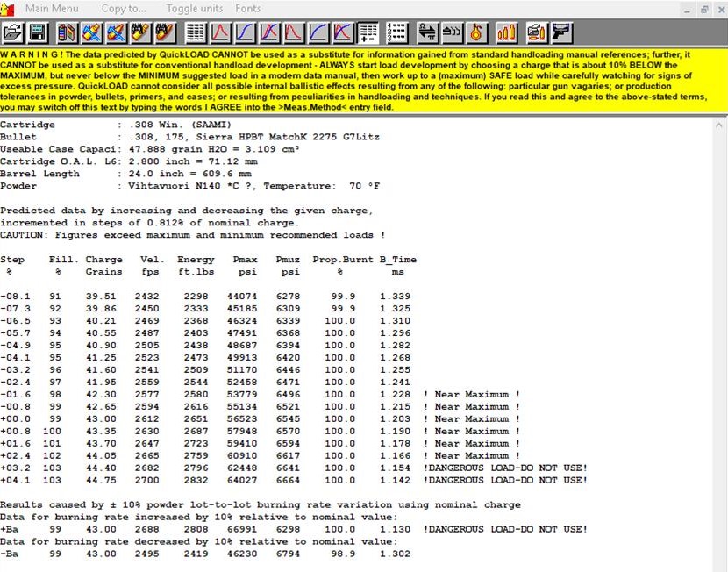Click the Cartridge line '.308 Win. (SAAMI)'
This screenshot has width=728, height=572.
181,125
